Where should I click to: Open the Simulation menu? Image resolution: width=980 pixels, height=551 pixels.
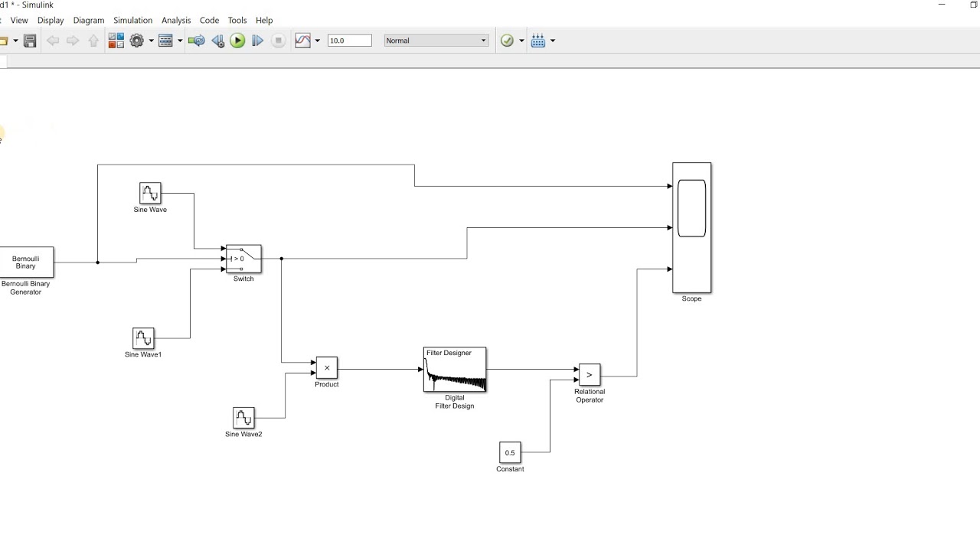click(x=132, y=20)
